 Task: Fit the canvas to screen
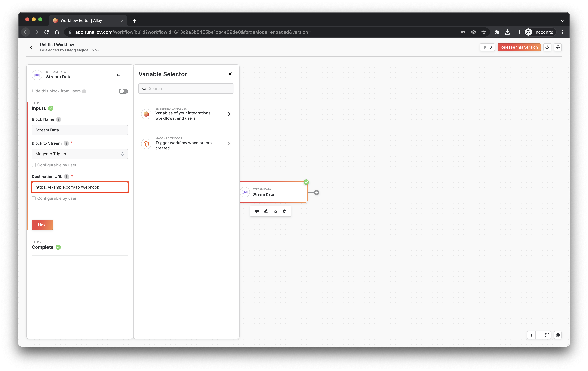pos(547,335)
